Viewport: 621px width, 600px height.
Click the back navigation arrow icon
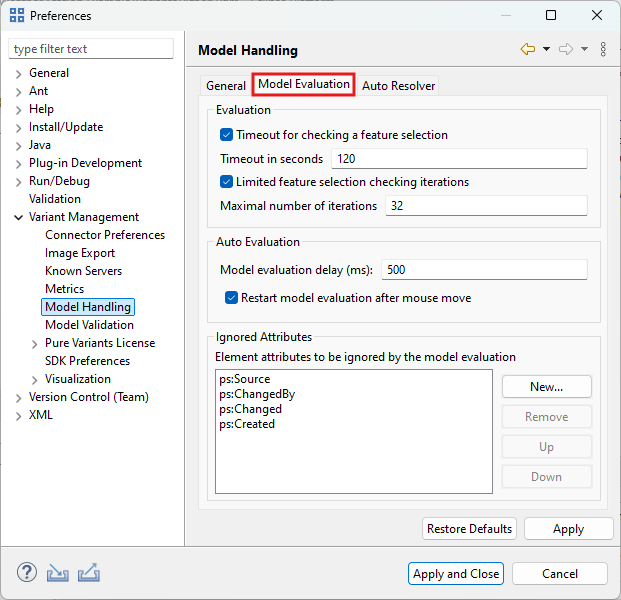528,50
